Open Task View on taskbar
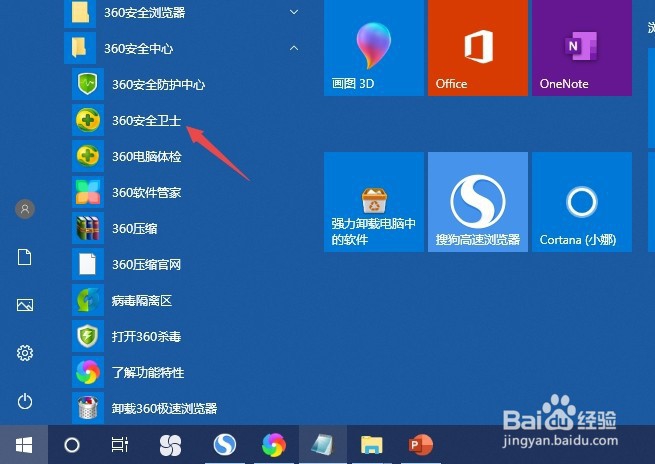This screenshot has width=655, height=464. pos(120,445)
